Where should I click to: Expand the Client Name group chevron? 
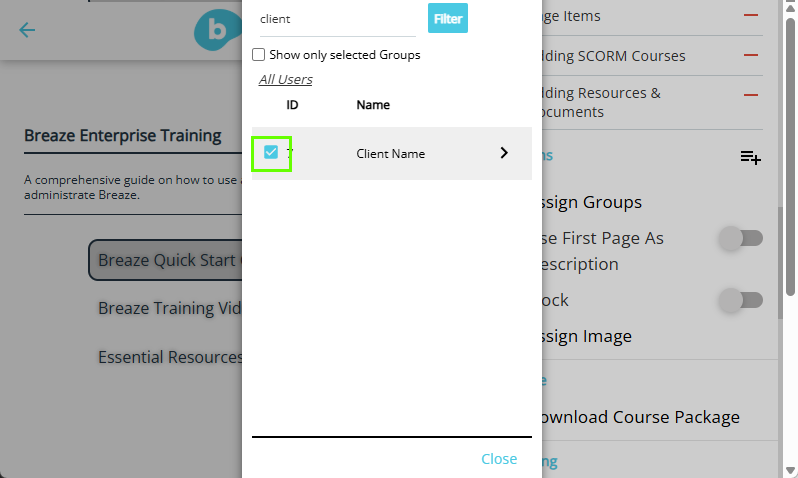point(504,153)
